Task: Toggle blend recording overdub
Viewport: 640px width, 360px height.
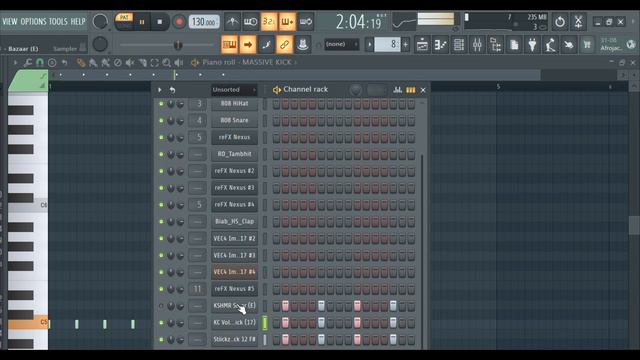Action: pos(287,22)
